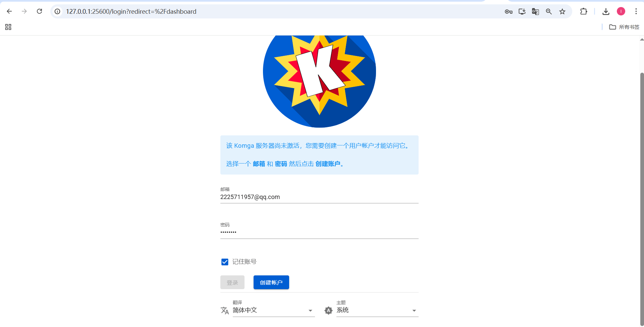644x327 pixels.
Task: Bookmark this page with the star icon
Action: pos(562,11)
